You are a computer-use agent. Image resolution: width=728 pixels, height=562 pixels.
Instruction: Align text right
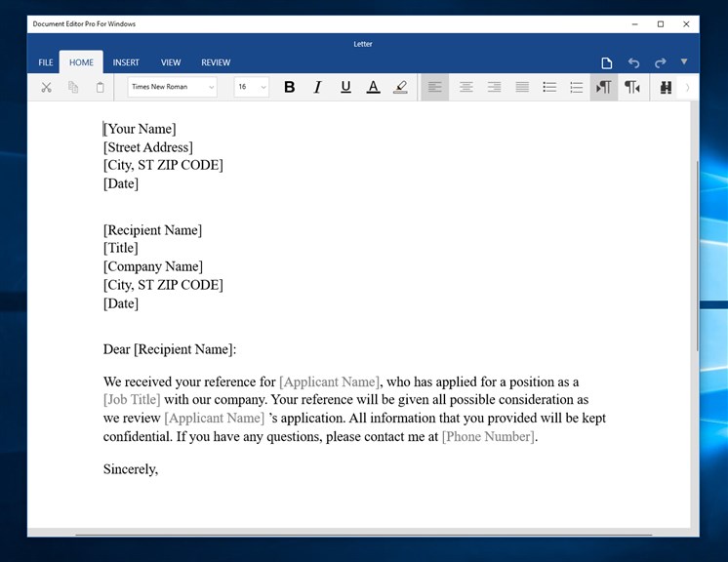coord(494,87)
